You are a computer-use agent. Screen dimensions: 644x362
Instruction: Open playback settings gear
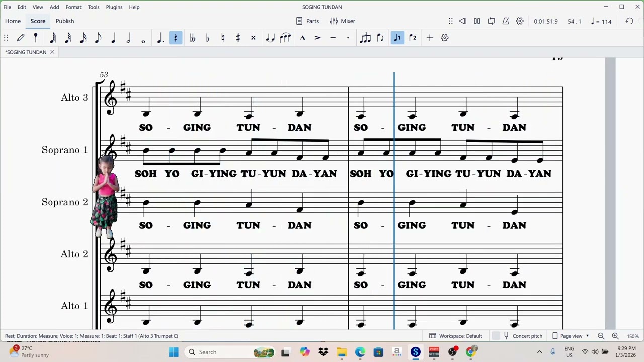tap(520, 21)
